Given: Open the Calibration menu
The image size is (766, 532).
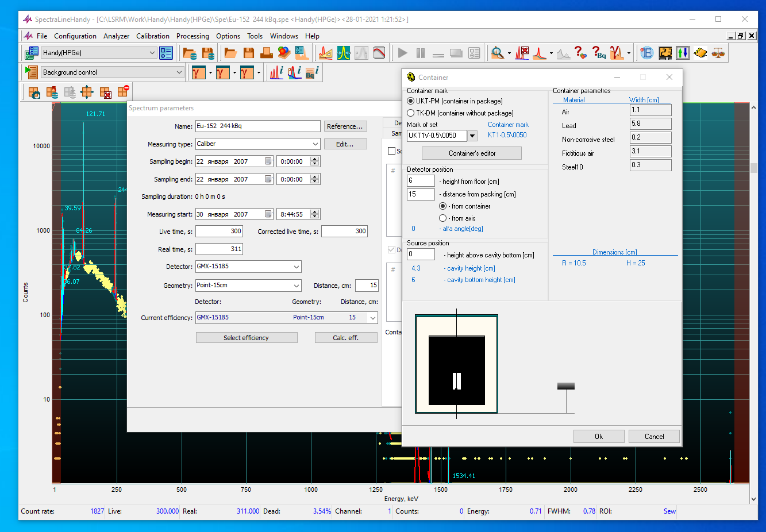Looking at the screenshot, I should 152,36.
